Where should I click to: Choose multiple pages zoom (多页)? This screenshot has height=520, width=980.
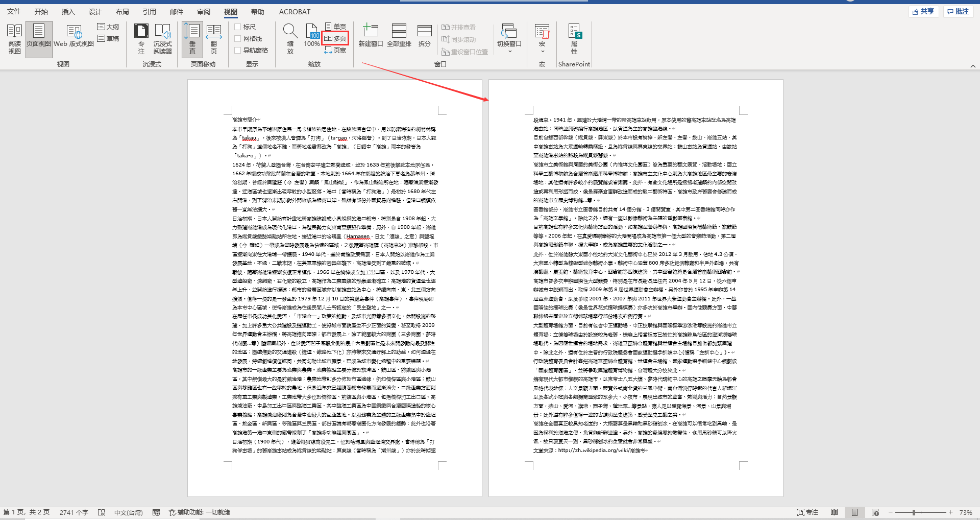(335, 38)
